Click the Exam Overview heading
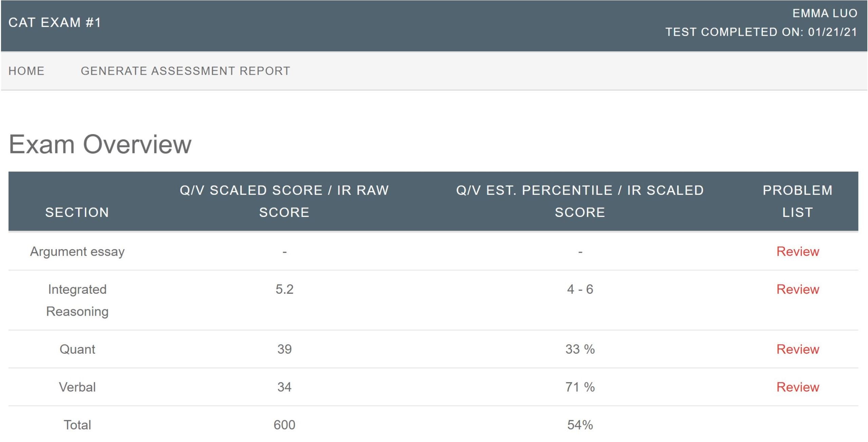This screenshot has width=868, height=442. (x=100, y=145)
